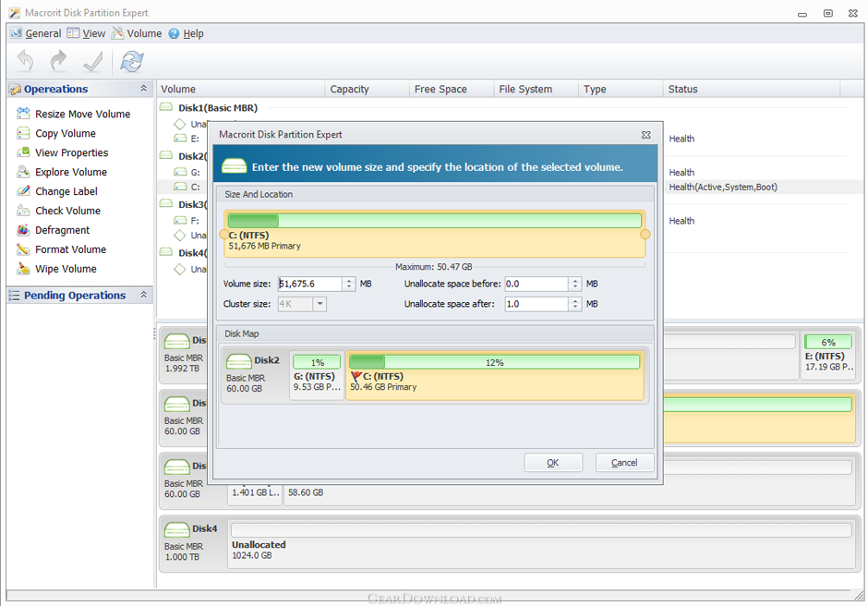Select G: (NTFS) partition in dialog Disk Map
The height and width of the screenshot is (606, 868).
(x=317, y=375)
